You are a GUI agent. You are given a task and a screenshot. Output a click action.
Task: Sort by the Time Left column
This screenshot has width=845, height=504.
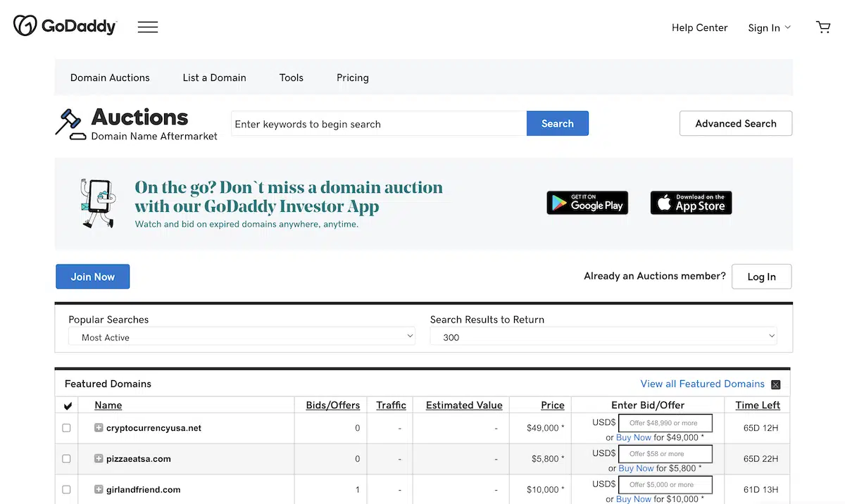coord(758,405)
